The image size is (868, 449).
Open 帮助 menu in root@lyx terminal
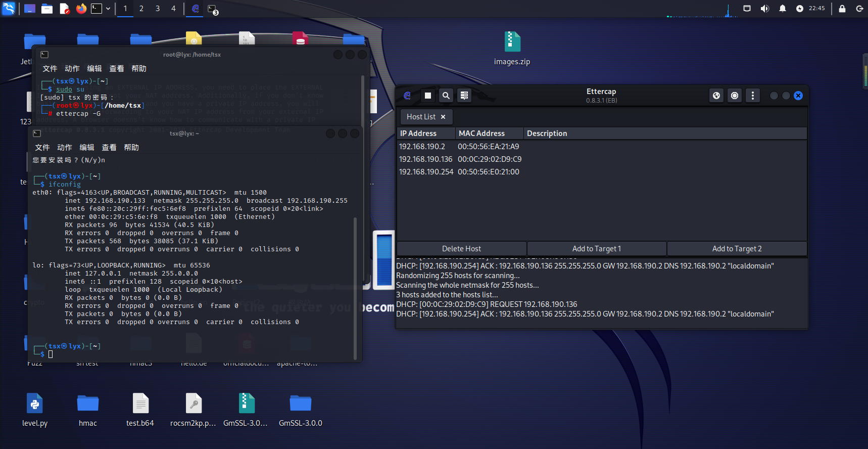[x=139, y=69]
